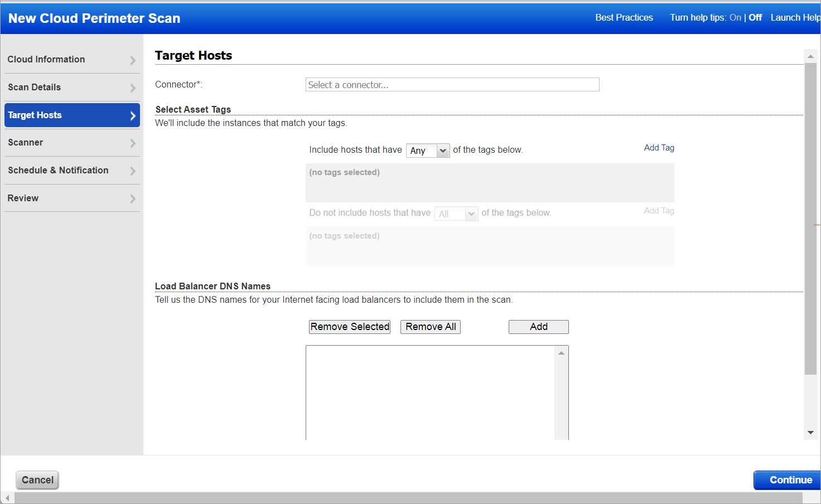Open the All dropdown for excluded hosts
The height and width of the screenshot is (504, 821).
pyautogui.click(x=456, y=214)
